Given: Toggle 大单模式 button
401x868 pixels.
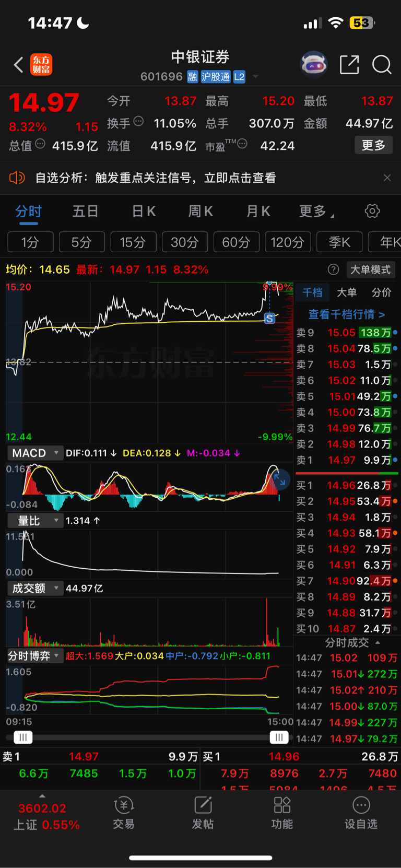Looking at the screenshot, I should click(x=370, y=269).
